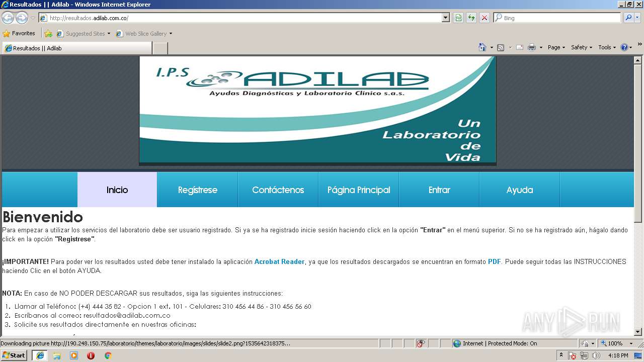644x362 pixels.
Task: Click page scrollbar down arrow
Action: [x=638, y=332]
